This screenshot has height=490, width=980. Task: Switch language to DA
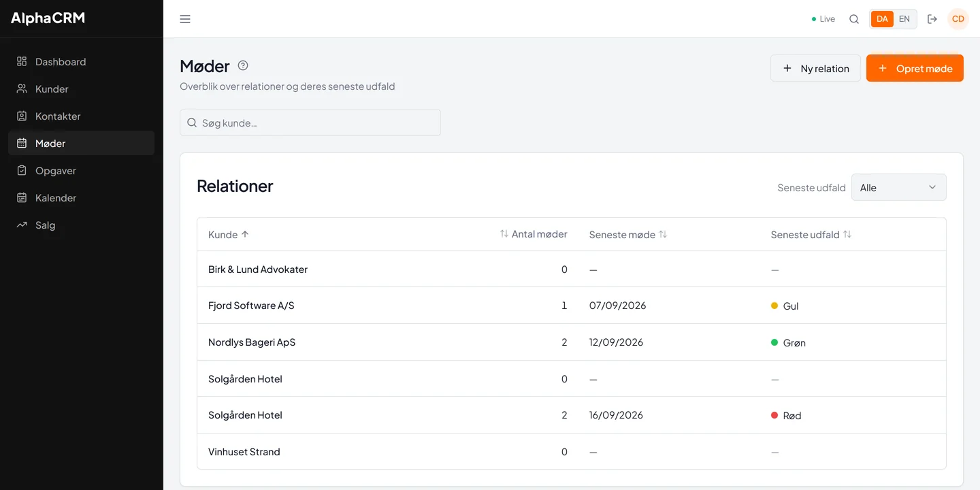(x=882, y=19)
